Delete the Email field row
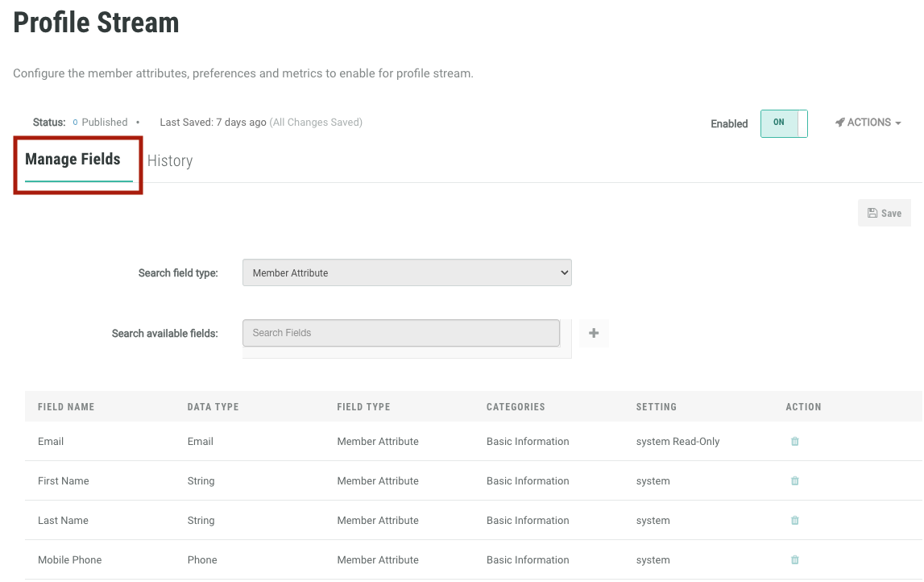Image resolution: width=924 pixels, height=582 pixels. [x=794, y=442]
